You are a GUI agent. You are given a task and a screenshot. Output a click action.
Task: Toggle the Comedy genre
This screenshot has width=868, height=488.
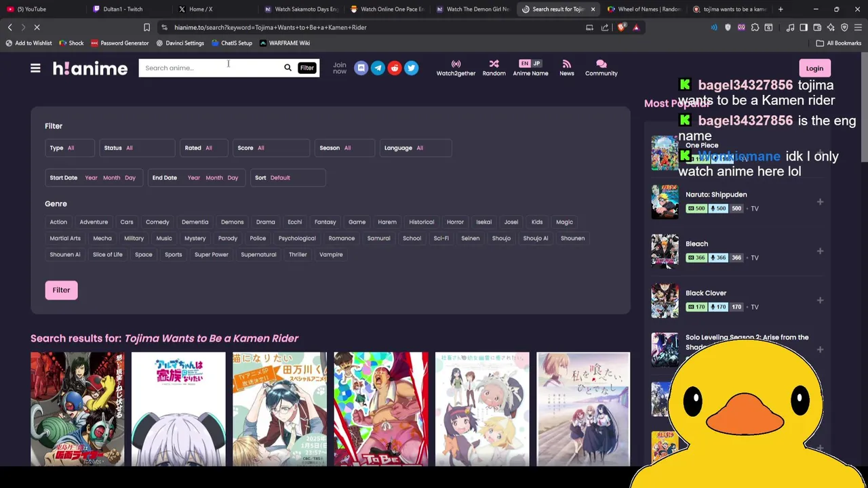[157, 222]
